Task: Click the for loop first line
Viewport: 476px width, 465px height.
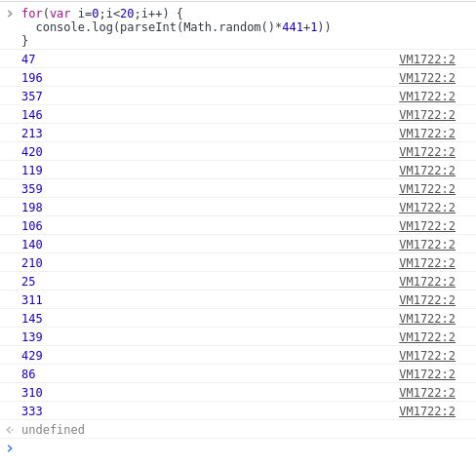Action: pyautogui.click(x=102, y=14)
